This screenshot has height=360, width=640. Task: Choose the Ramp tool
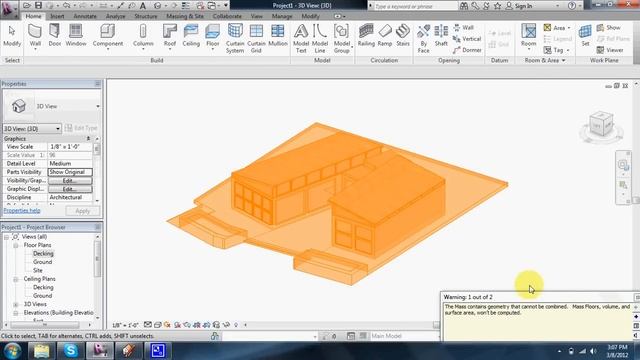click(x=384, y=36)
